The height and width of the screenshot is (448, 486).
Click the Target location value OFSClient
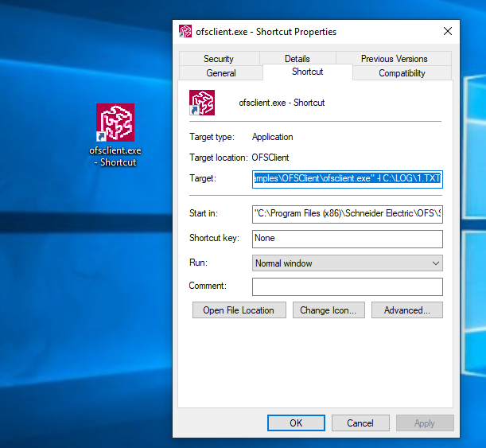(270, 158)
